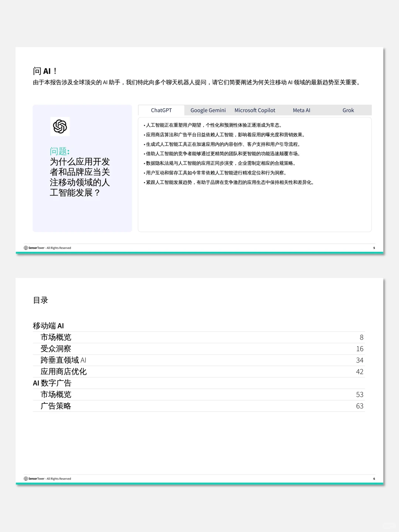Screen dimensions: 399x532
Task: Click the AI 数字广告 section heading
Action: coord(53,383)
